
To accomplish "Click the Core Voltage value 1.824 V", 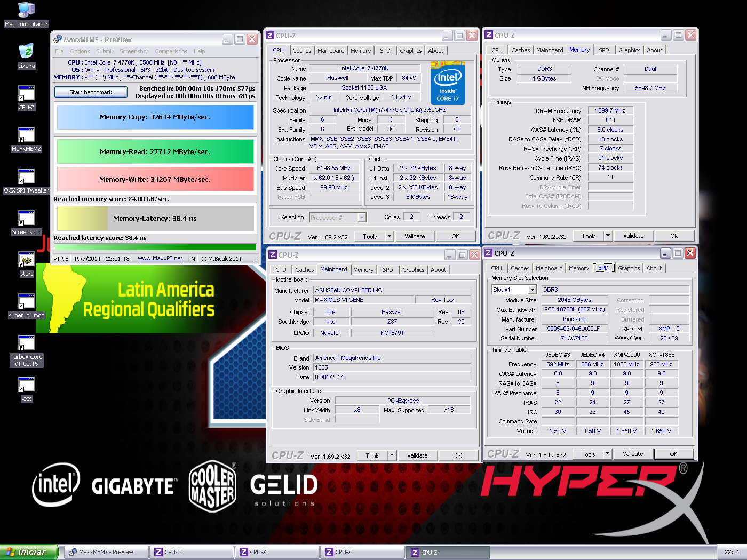I will tap(401, 98).
